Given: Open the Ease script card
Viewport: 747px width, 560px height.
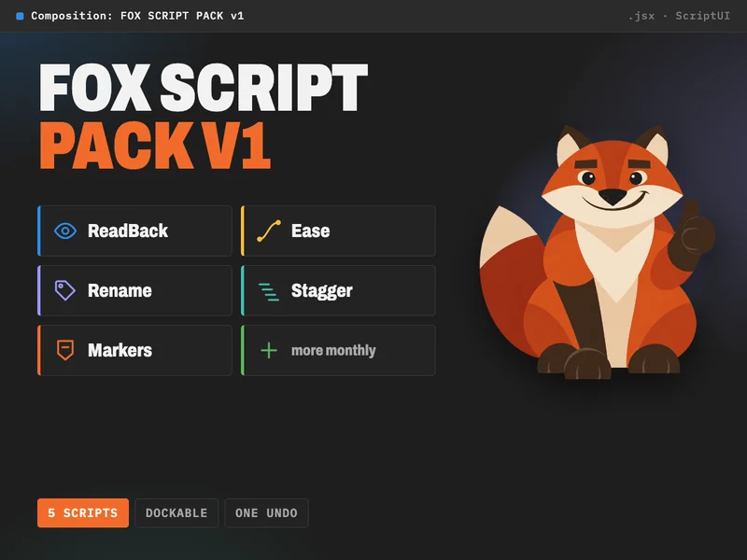Looking at the screenshot, I should pyautogui.click(x=338, y=231).
